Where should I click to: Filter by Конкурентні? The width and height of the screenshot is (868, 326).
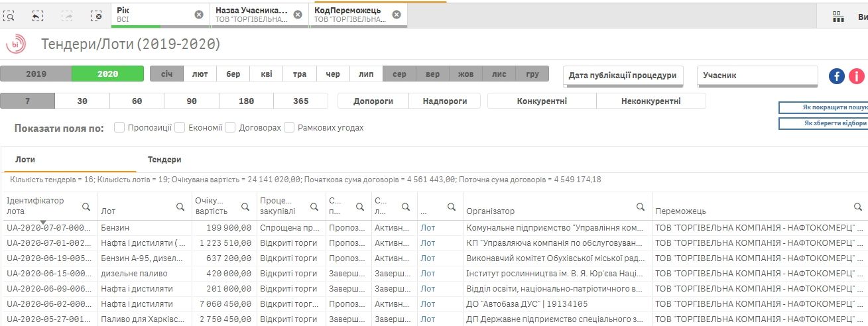542,101
